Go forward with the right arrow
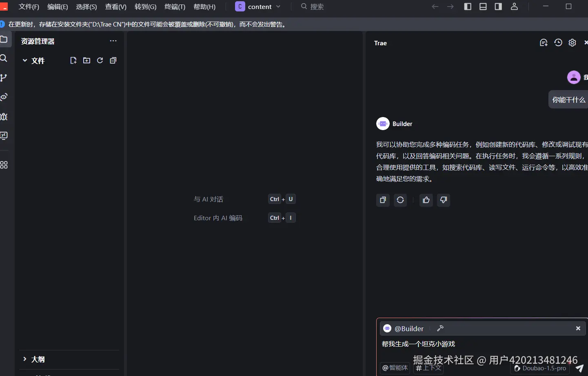The width and height of the screenshot is (588, 376). pyautogui.click(x=450, y=7)
